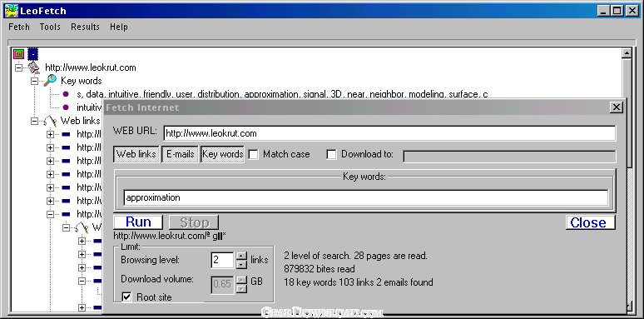This screenshot has height=319, width=644.
Task: Toggle the E-mails option button
Action: [x=181, y=154]
